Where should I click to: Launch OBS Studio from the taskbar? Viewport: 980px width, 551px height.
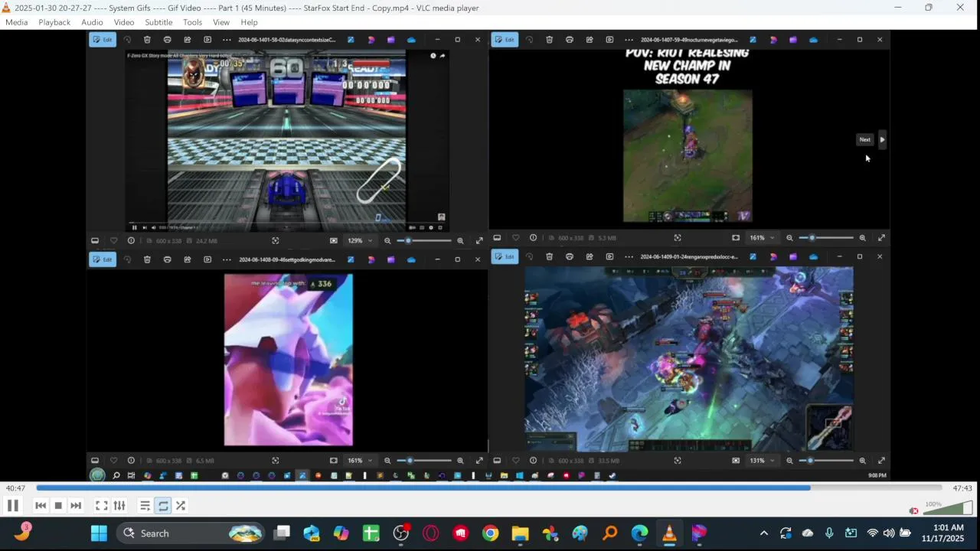click(x=400, y=533)
